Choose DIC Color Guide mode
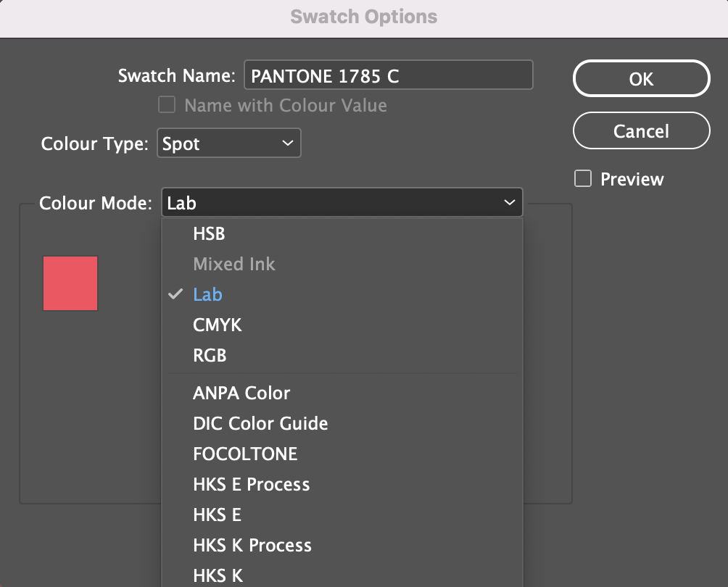The height and width of the screenshot is (587, 728). pyautogui.click(x=260, y=423)
